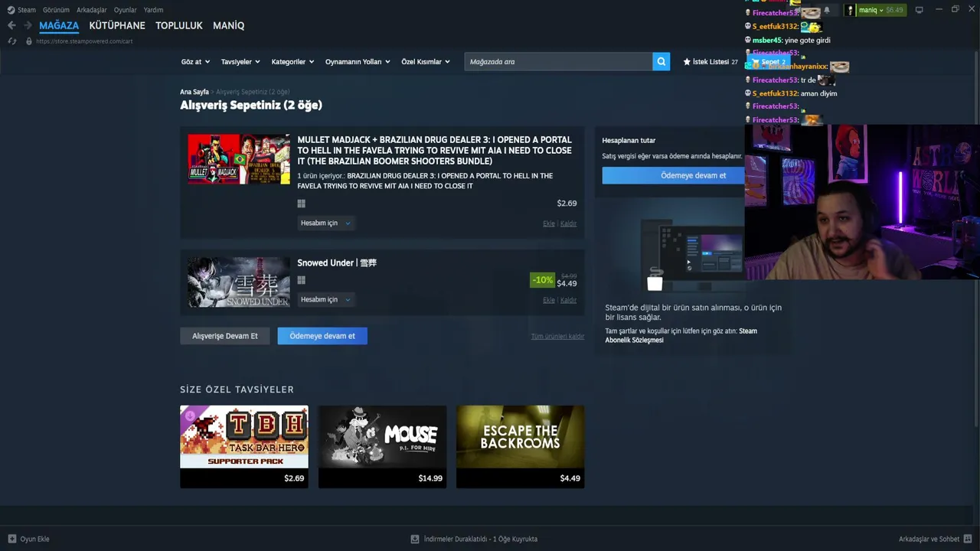The width and height of the screenshot is (980, 551).
Task: Click the padlock icon beside the store URL
Action: point(29,41)
